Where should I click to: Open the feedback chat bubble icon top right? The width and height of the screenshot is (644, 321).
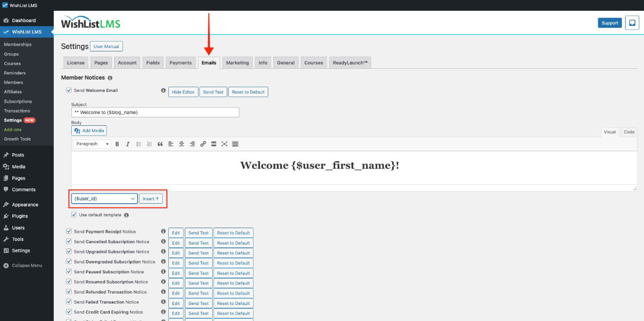coord(632,23)
